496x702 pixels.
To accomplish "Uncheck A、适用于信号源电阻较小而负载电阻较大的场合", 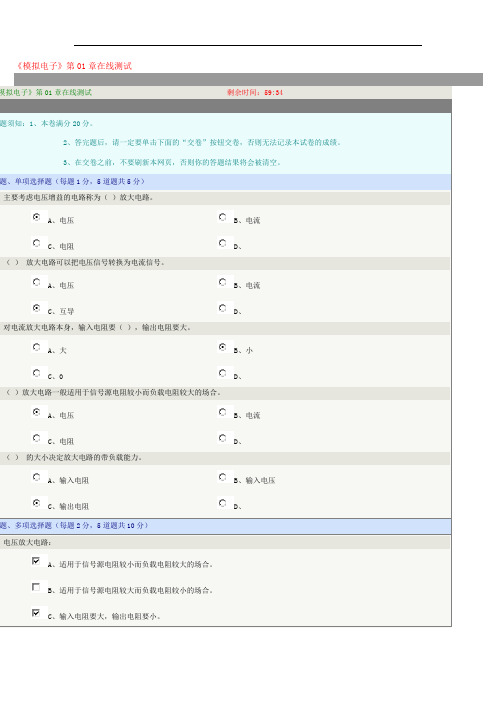I will (x=36, y=561).
